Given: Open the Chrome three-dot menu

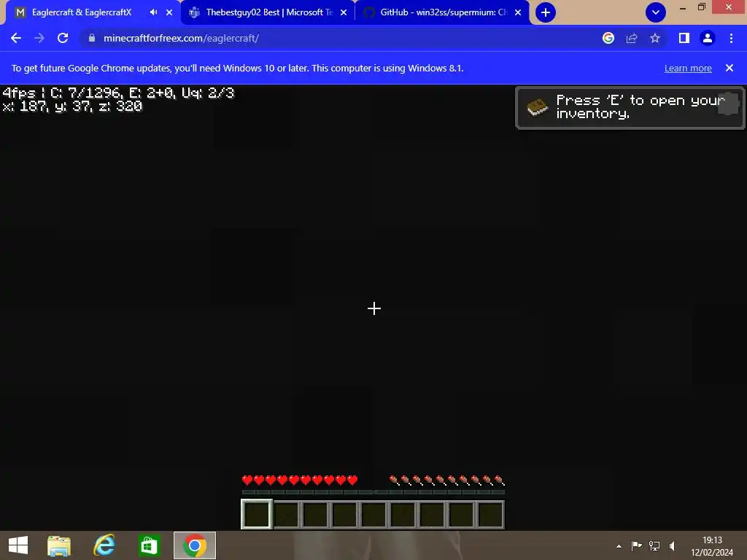Looking at the screenshot, I should coord(731,38).
